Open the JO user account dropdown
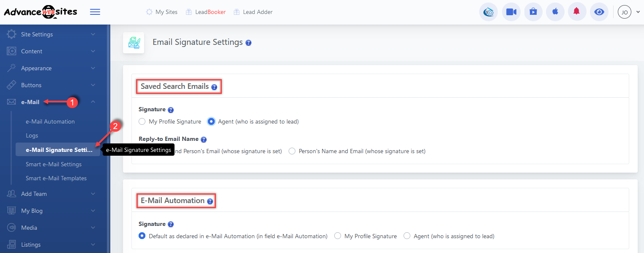 pyautogui.click(x=629, y=12)
